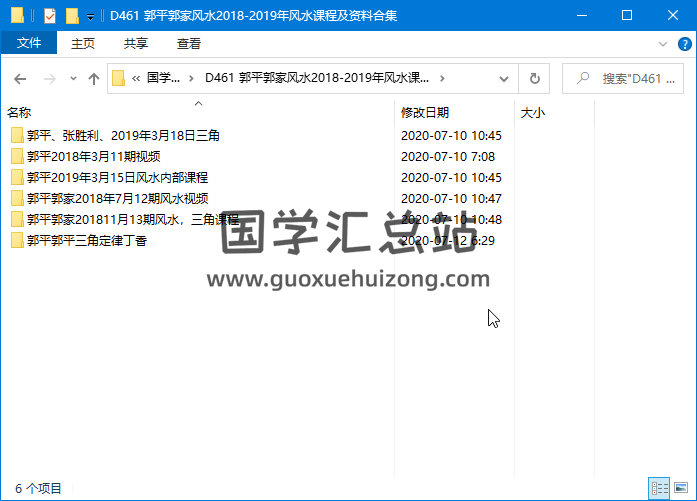The width and height of the screenshot is (697, 501).
Task: Go forward with the right arrow
Action: (49, 79)
